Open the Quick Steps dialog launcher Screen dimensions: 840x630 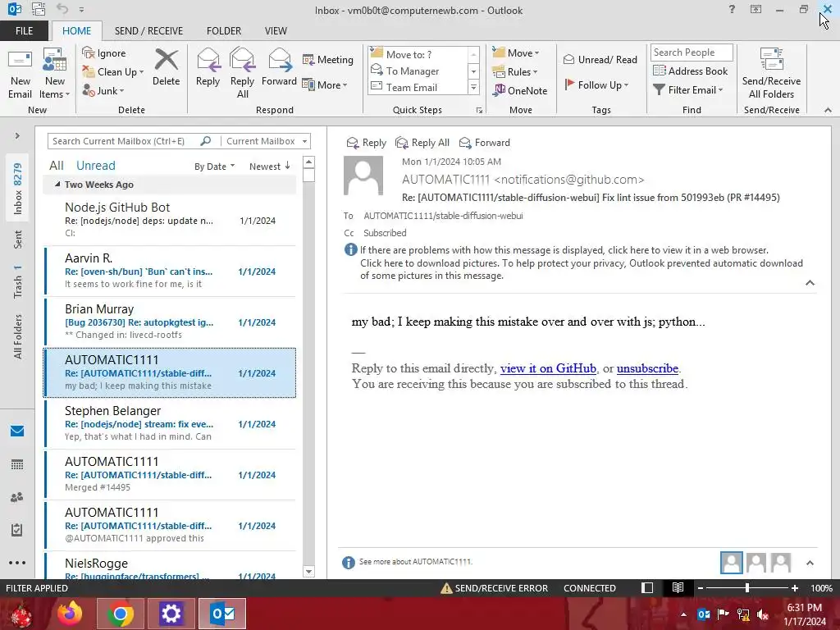point(479,111)
